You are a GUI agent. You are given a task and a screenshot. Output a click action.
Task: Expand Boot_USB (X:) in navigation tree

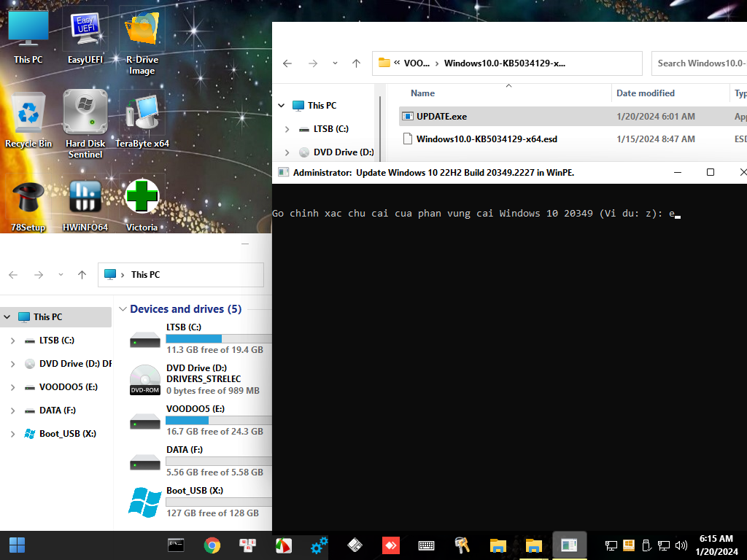[13, 434]
